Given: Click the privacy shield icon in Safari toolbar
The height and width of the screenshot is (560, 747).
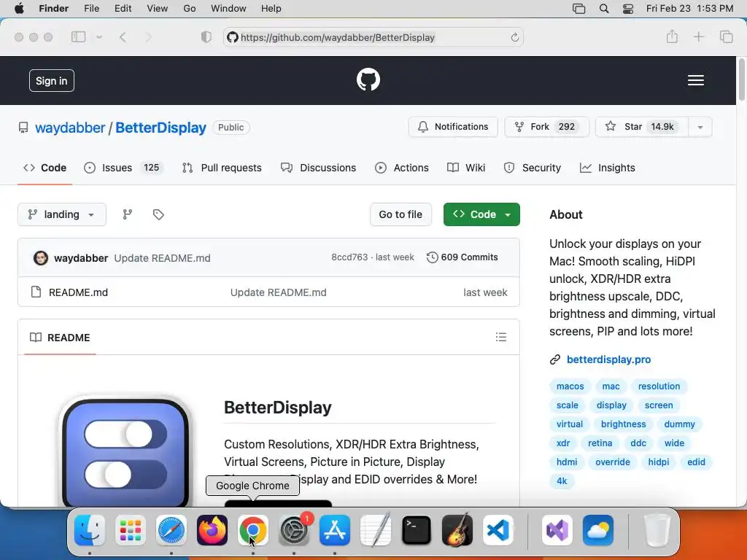Looking at the screenshot, I should pos(206,37).
